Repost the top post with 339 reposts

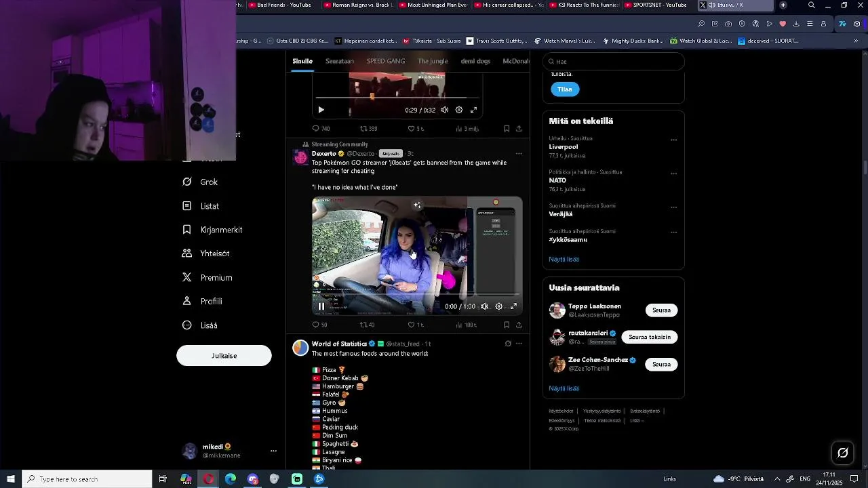pos(368,128)
